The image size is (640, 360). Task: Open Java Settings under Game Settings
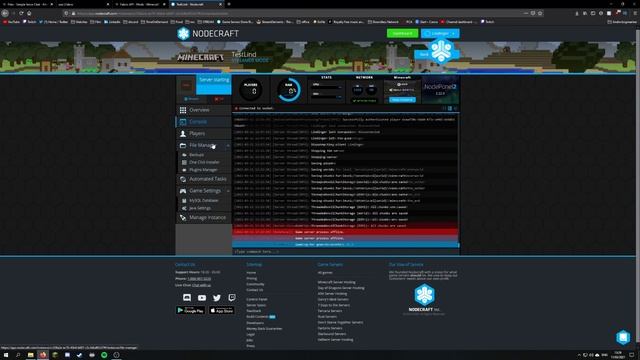click(200, 208)
